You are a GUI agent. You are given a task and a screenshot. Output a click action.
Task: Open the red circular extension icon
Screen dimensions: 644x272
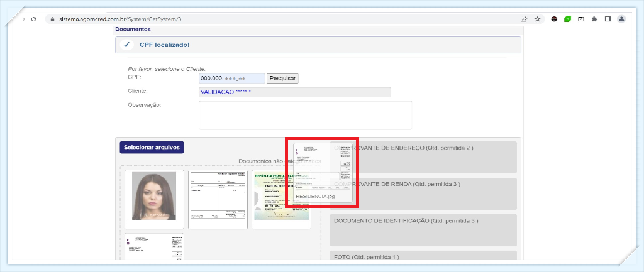[554, 19]
